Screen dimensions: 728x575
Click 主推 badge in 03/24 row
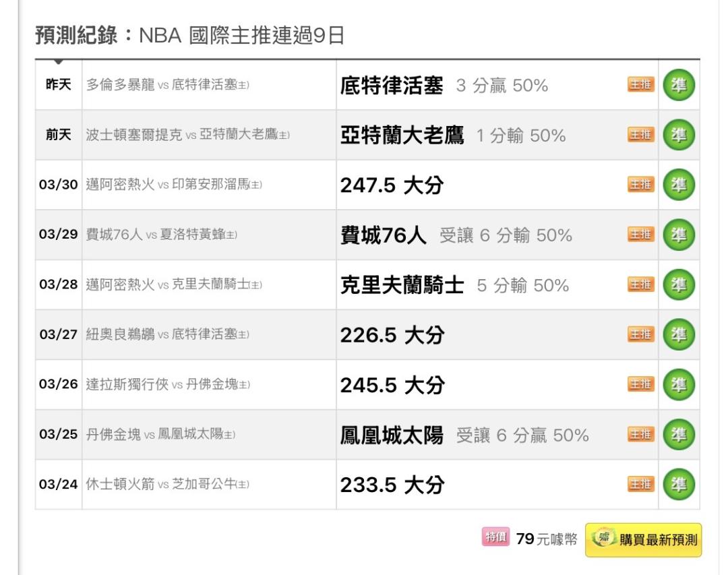tap(641, 484)
